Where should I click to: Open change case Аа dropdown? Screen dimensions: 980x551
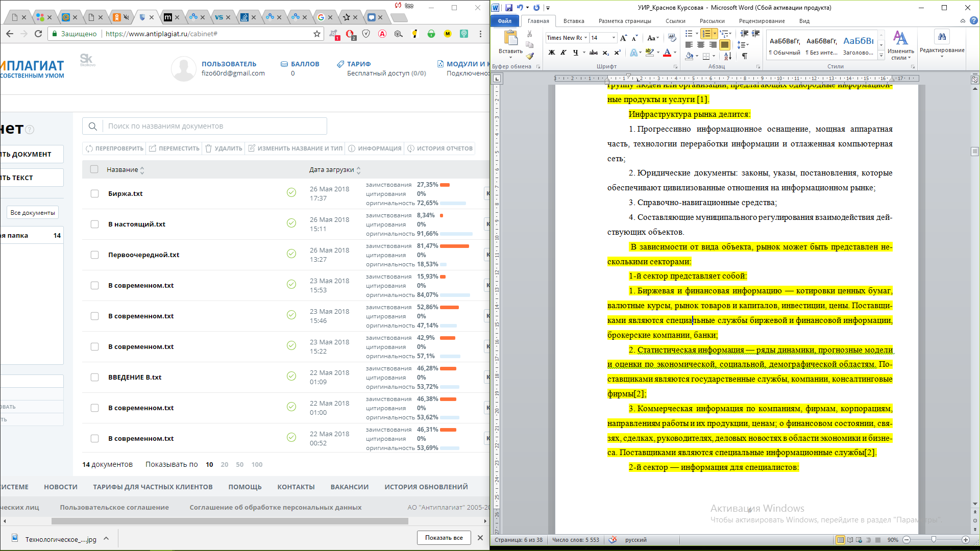(653, 38)
